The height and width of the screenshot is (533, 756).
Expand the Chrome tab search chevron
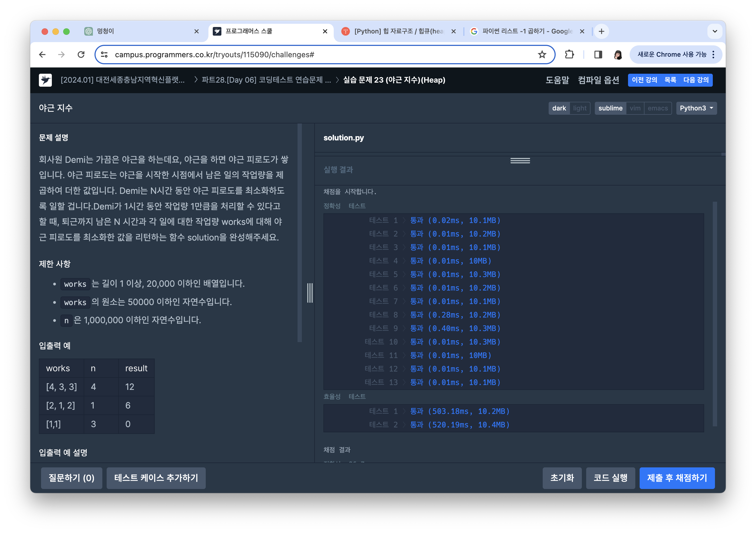pos(714,31)
